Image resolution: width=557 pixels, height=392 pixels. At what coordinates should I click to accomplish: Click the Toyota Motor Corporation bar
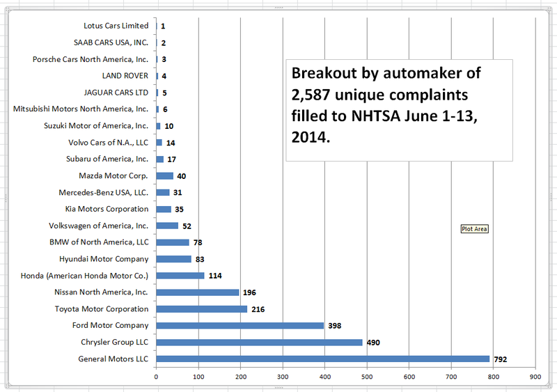point(201,309)
